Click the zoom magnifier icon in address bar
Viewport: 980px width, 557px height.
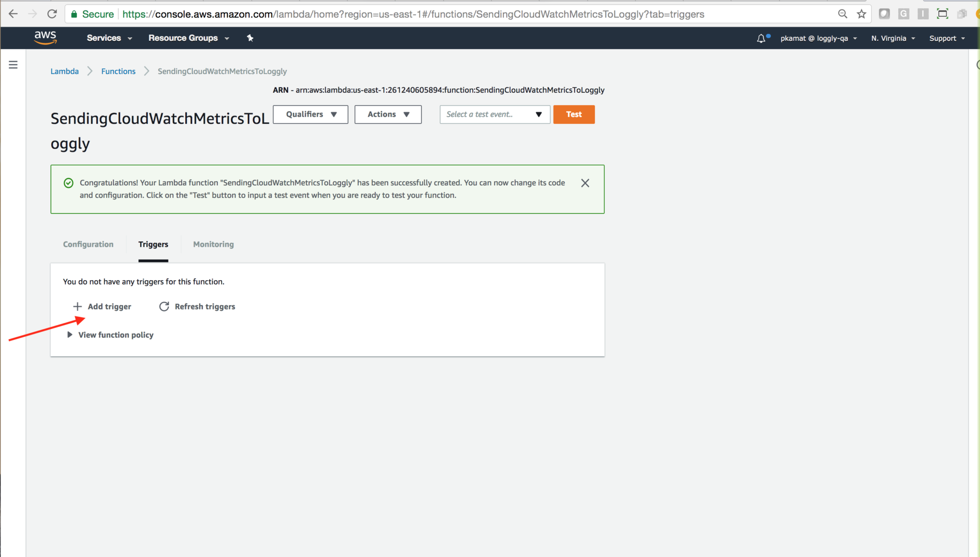pyautogui.click(x=843, y=14)
